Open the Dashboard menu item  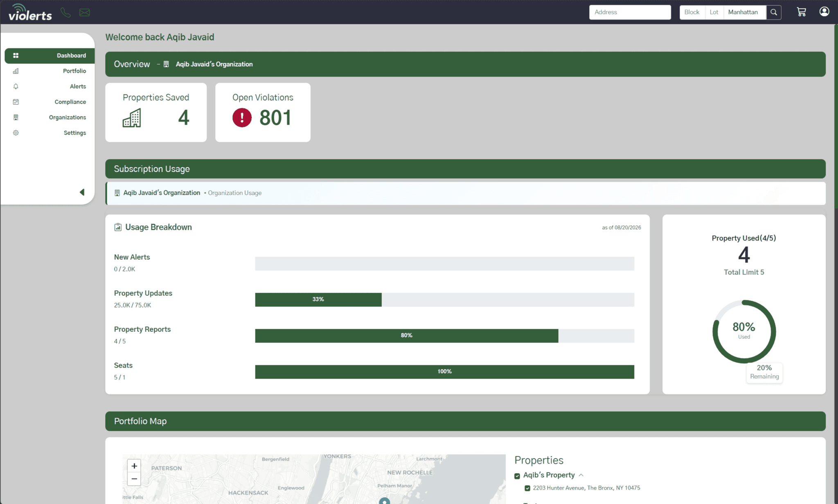point(50,56)
